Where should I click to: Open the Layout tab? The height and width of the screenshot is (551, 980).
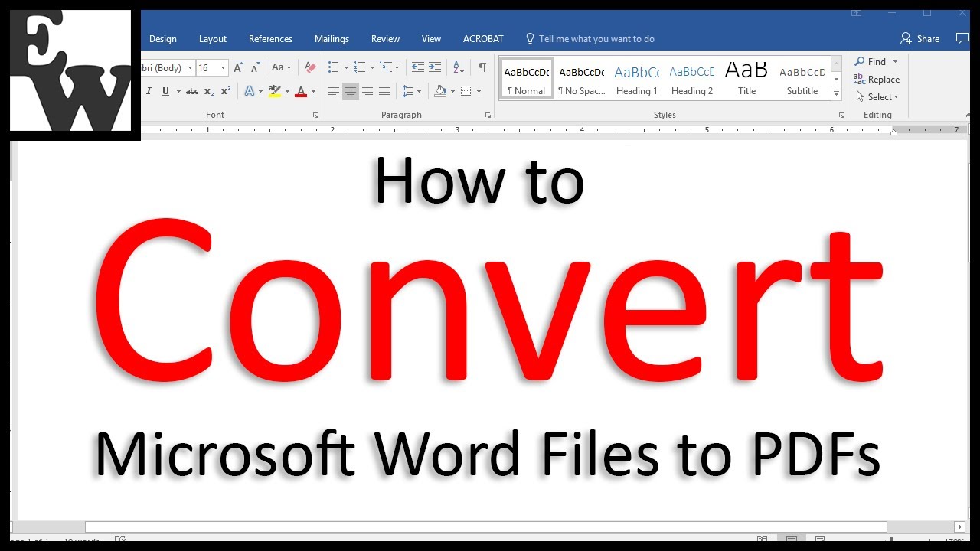click(x=213, y=39)
